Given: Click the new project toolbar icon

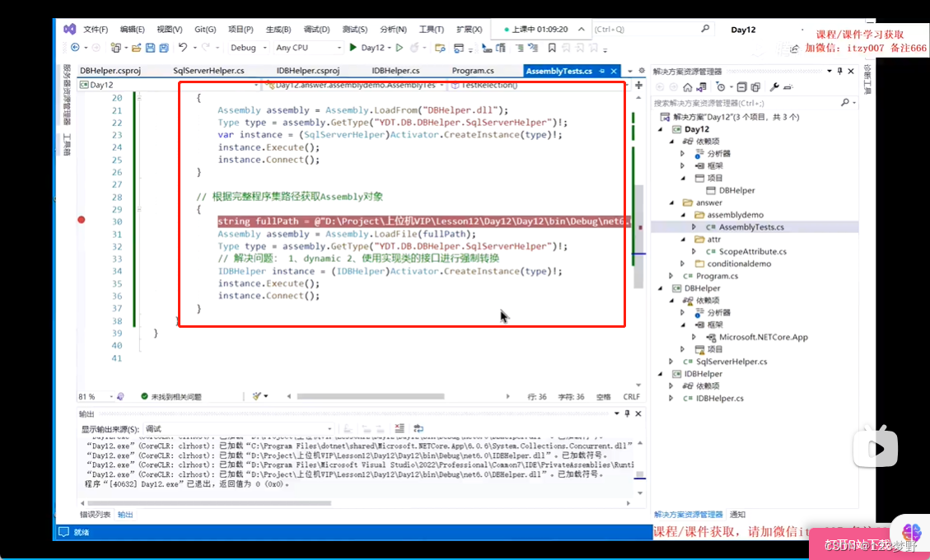Looking at the screenshot, I should [115, 48].
